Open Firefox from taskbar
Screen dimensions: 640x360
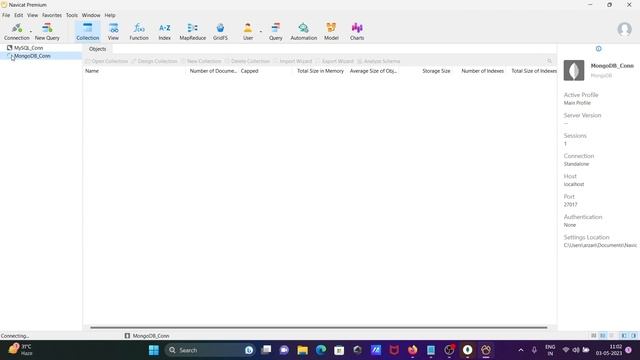pyautogui.click(x=413, y=350)
